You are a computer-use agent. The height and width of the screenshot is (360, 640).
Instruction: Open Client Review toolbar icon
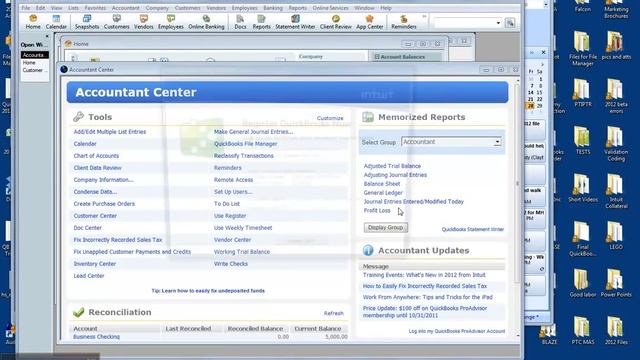(x=336, y=22)
